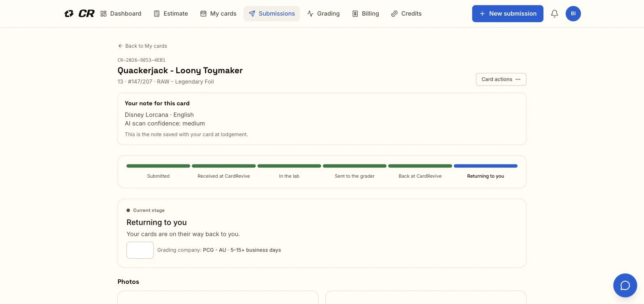Click the CardRevive CR logo
The width and height of the screenshot is (644, 304).
79,14
